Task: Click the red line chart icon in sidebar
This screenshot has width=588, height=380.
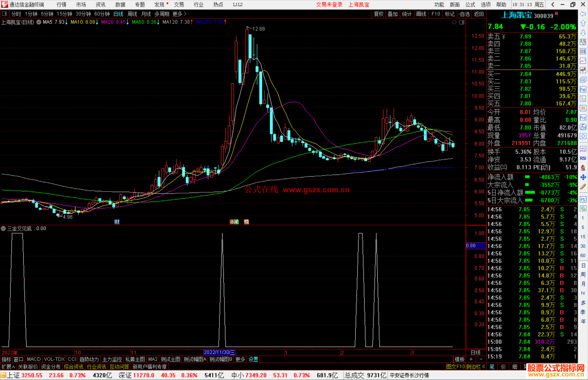Action: coord(583,61)
